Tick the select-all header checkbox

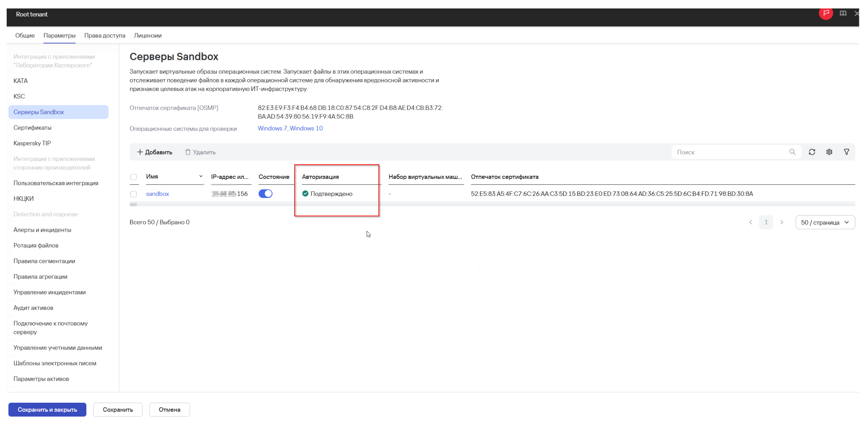click(134, 177)
